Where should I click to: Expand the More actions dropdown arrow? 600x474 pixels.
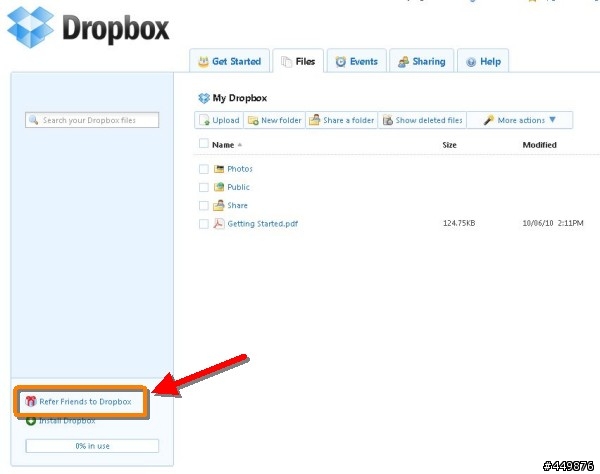(x=552, y=120)
